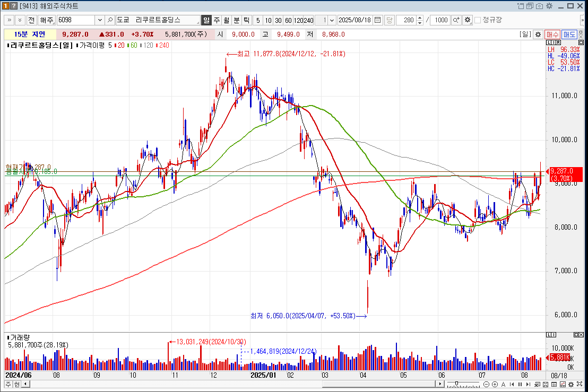The image size is (588, 392).
Task: Expand the stock code 6098 dropdown
Action: click(99, 20)
